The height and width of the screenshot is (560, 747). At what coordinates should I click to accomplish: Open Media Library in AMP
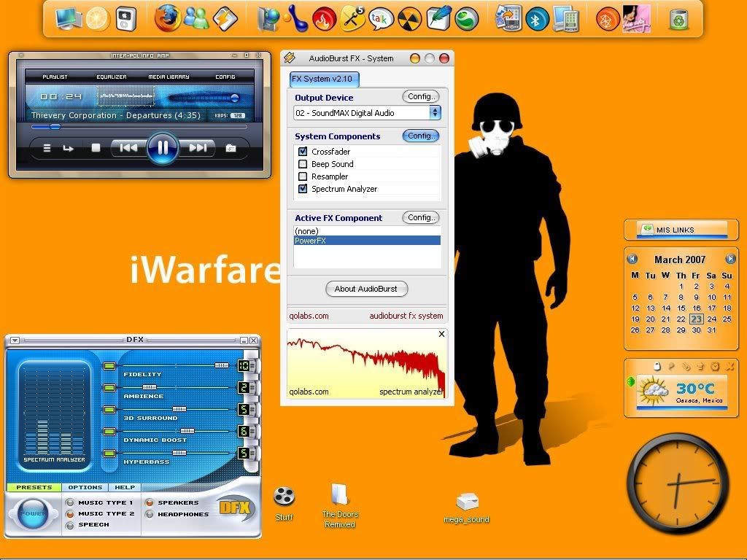[x=169, y=77]
